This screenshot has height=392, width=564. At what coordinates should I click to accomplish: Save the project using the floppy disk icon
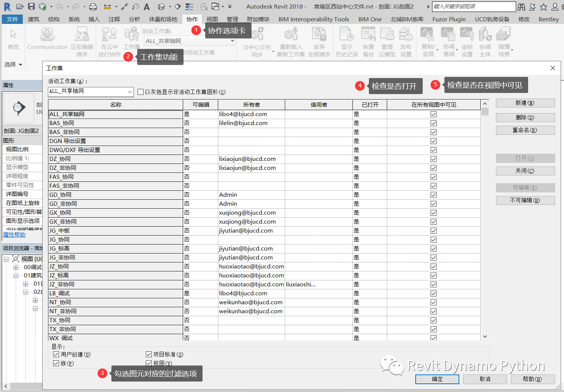31,6
